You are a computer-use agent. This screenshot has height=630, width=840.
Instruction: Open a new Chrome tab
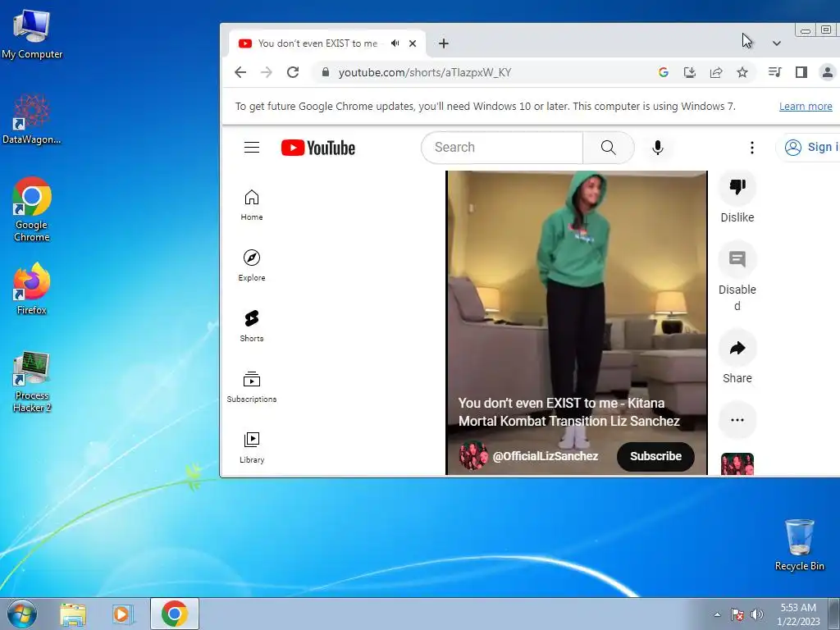point(443,43)
